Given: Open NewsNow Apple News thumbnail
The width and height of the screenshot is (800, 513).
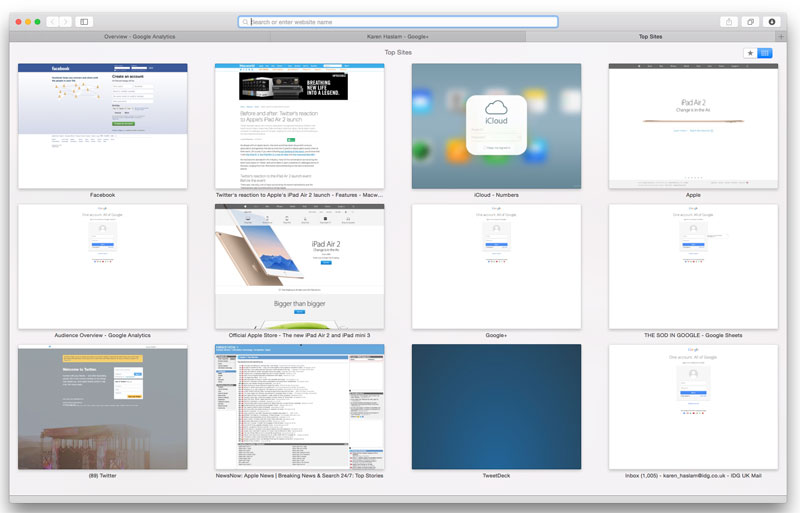Looking at the screenshot, I should pos(299,407).
